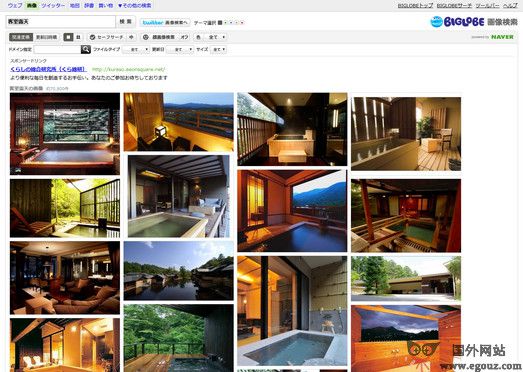This screenshot has width=523, height=372.
Task: Open the サイズ dropdown
Action: click(218, 49)
